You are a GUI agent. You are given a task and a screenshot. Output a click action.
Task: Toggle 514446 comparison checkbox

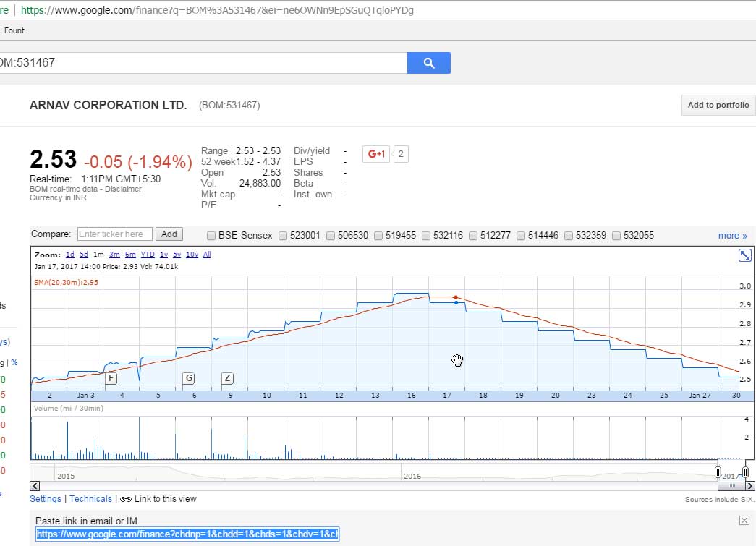[x=521, y=236]
